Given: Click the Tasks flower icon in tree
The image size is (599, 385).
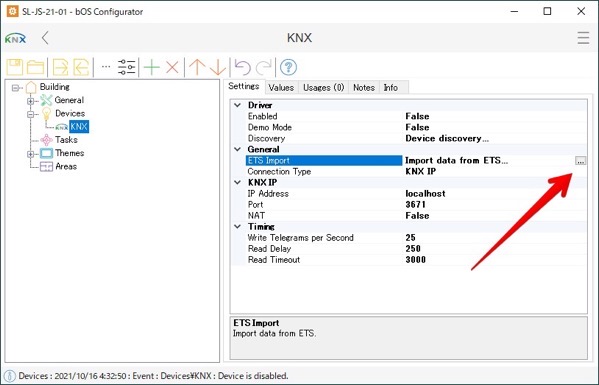Looking at the screenshot, I should click(x=46, y=140).
